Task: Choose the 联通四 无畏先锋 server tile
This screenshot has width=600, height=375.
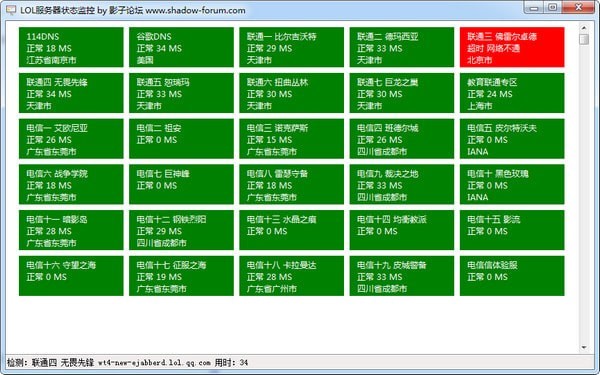Action: [x=71, y=93]
